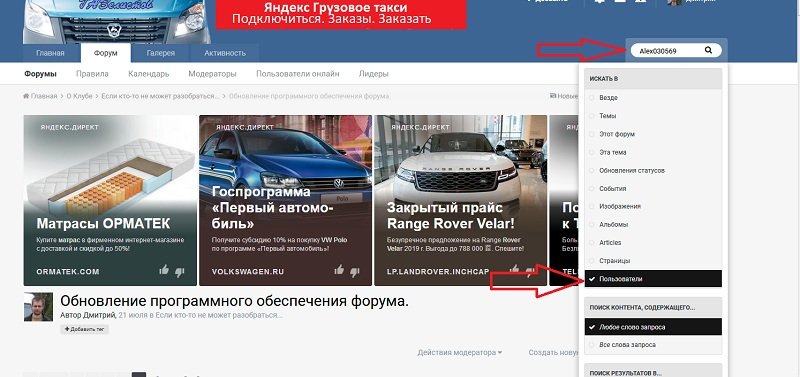Click 'Закрытый прайс Range Rover Velar!' headline
The width and height of the screenshot is (800, 377).
pyautogui.click(x=451, y=216)
